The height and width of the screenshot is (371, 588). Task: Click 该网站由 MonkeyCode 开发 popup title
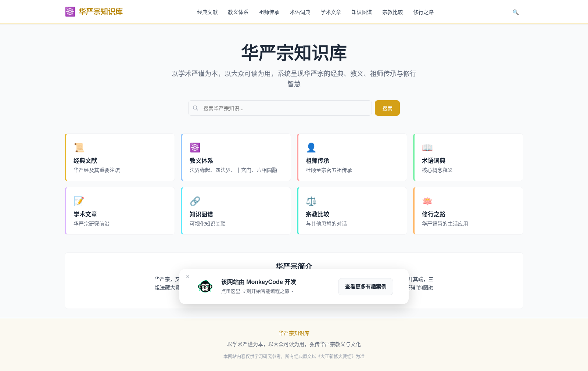(x=259, y=282)
